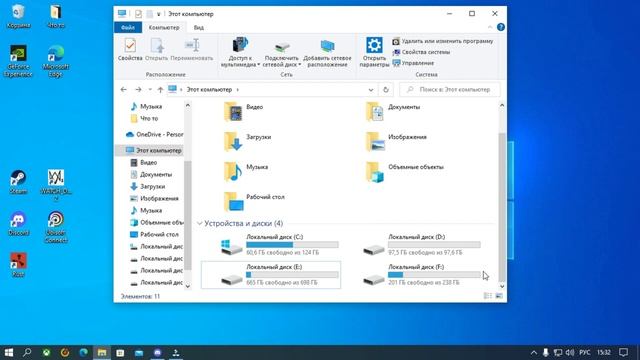This screenshot has height=360, width=640.
Task: Select the GeForce Experience desktop shortcut
Action: 18,61
